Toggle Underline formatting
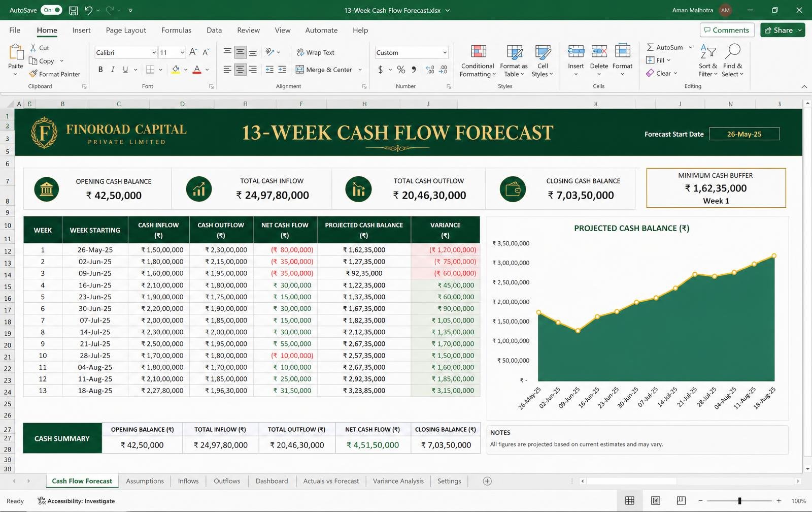The height and width of the screenshot is (512, 812). 125,70
